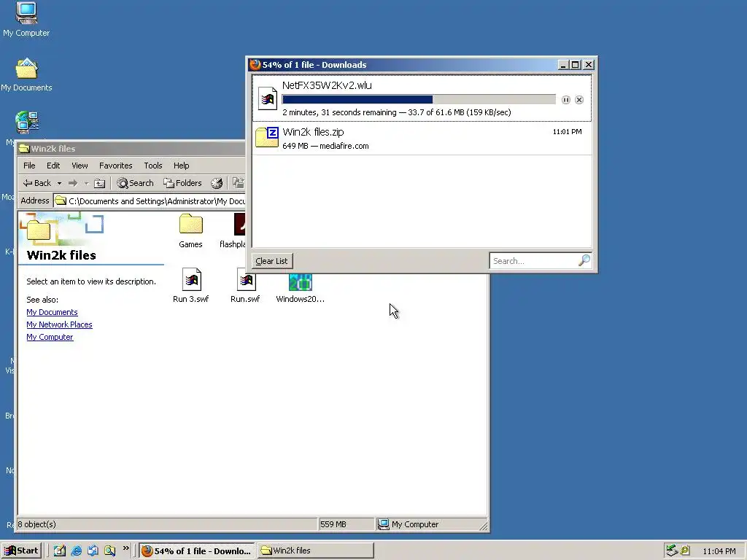
Task: Switch to Downloads taskbar button
Action: pyautogui.click(x=197, y=551)
